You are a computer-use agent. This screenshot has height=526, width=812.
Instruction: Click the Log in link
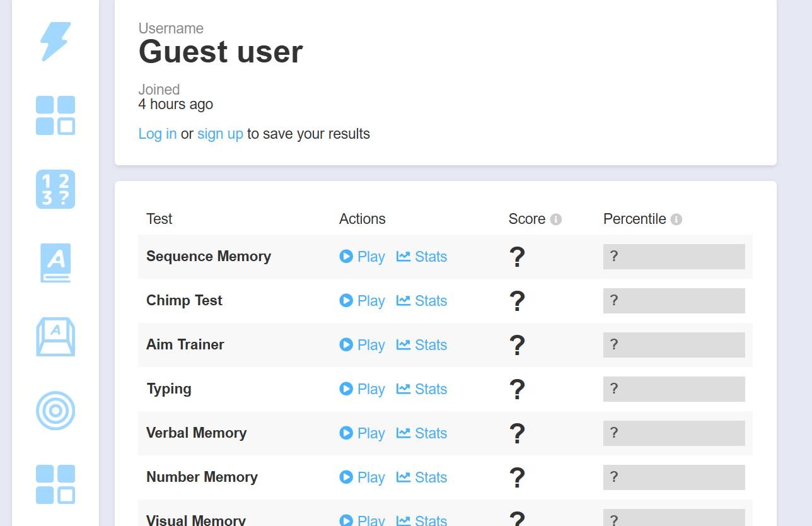pos(158,134)
